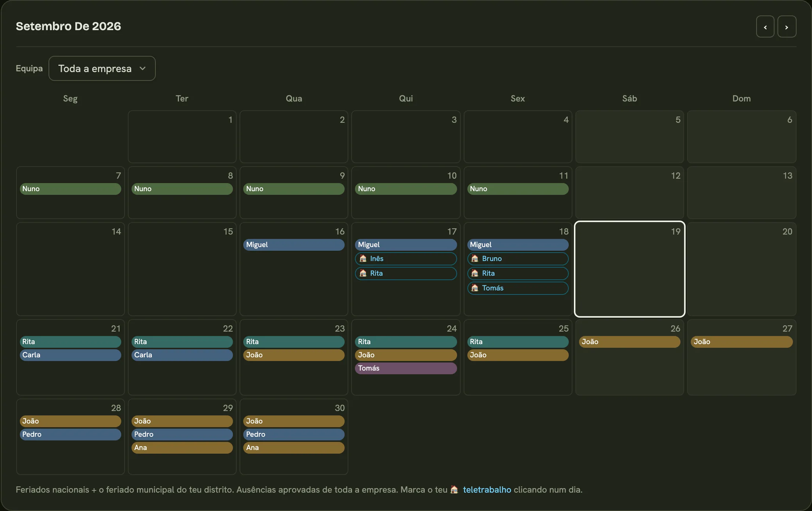
Task: Click house icon beside Rita on day 17
Action: 363,273
